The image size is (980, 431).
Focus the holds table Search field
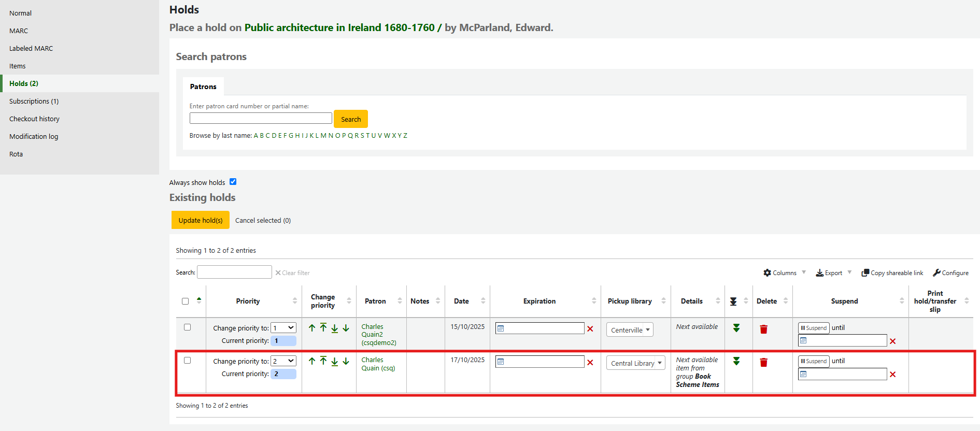(x=234, y=272)
